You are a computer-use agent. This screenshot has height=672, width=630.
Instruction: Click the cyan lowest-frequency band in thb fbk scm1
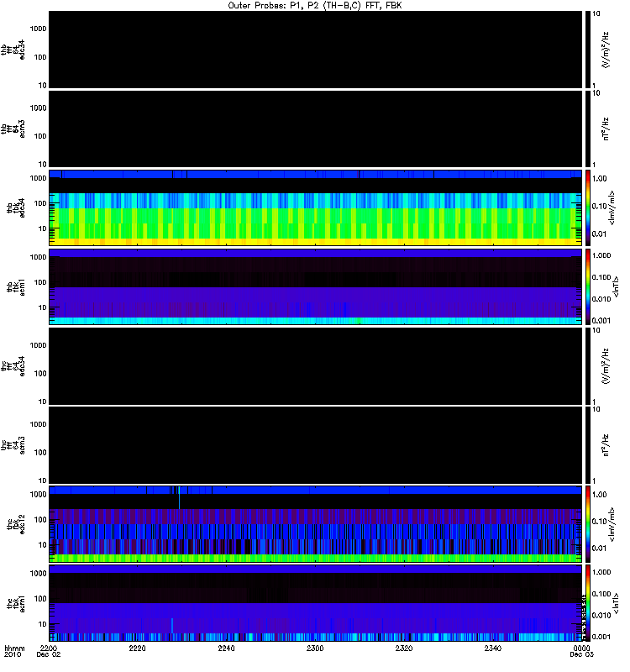pyautogui.click(x=315, y=321)
